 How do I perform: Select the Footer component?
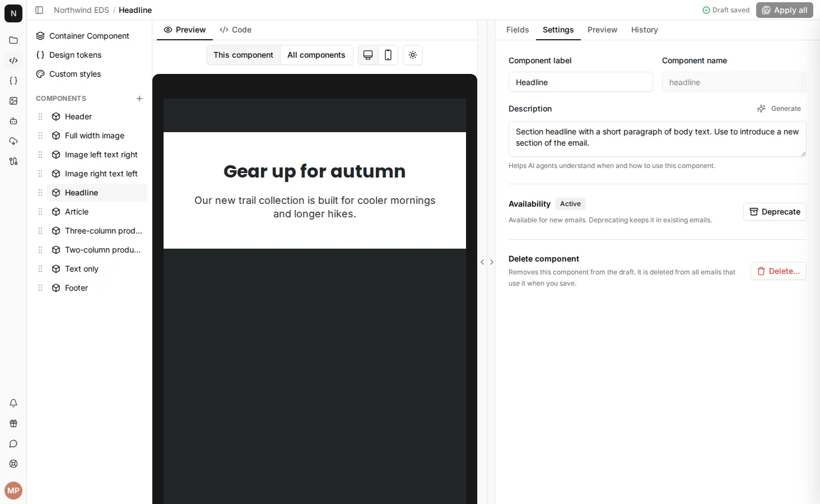click(97, 288)
